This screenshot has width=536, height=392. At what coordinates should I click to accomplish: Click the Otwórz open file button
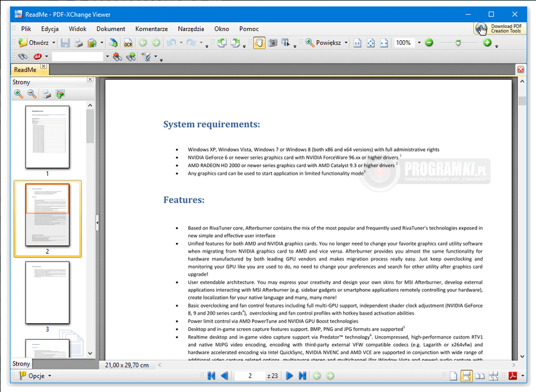click(x=33, y=43)
